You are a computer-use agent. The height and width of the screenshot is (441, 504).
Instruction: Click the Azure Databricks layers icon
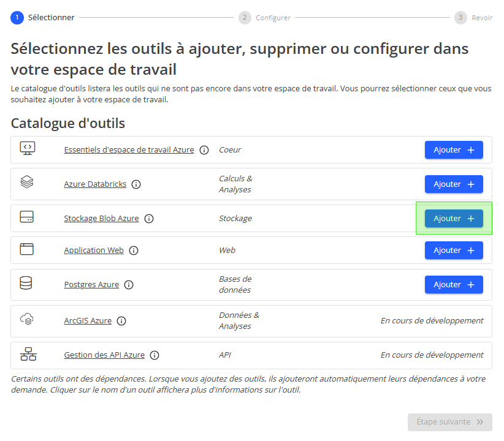pos(28,182)
